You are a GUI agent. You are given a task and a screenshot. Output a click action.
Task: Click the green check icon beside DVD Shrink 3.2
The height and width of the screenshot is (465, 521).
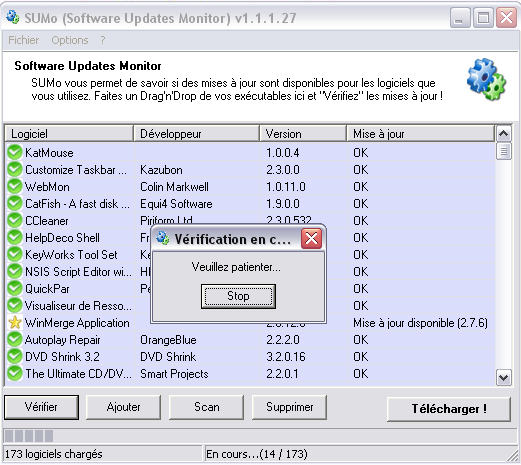[15, 356]
